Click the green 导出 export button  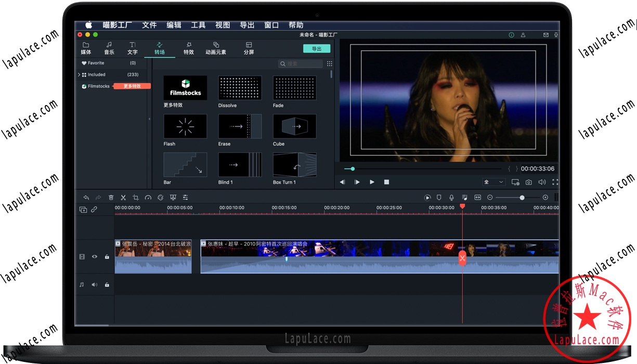click(317, 48)
